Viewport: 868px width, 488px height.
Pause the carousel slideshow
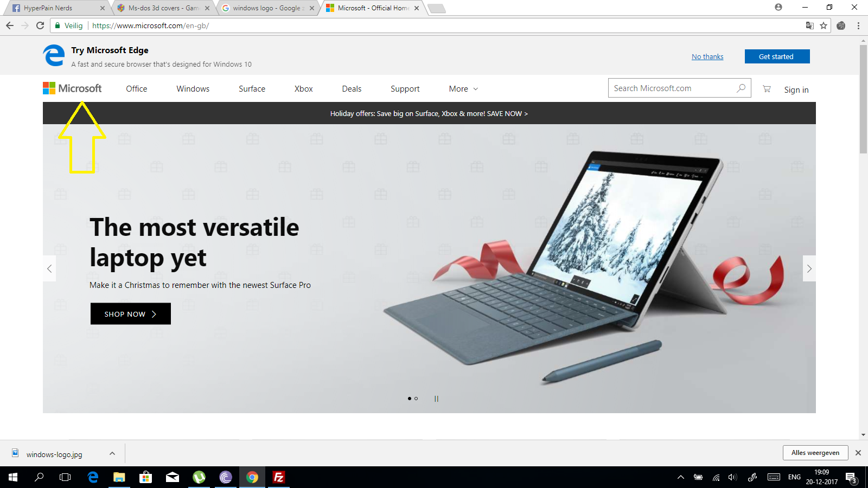[436, 399]
